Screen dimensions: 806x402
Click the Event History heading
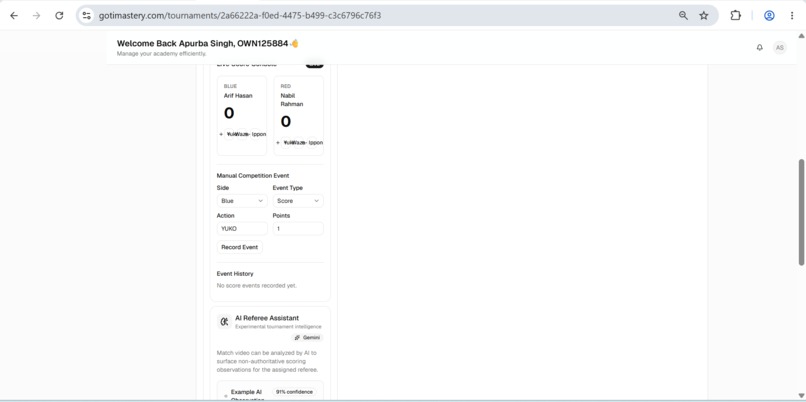[x=235, y=273]
